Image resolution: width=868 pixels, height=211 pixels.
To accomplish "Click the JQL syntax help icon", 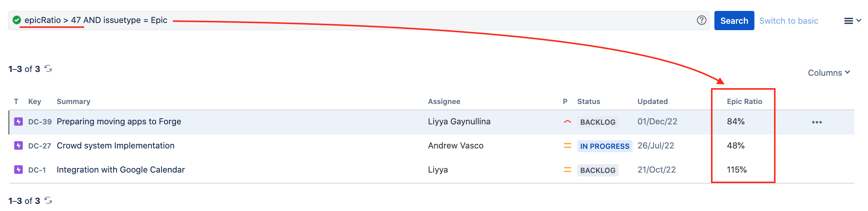I will tap(701, 20).
